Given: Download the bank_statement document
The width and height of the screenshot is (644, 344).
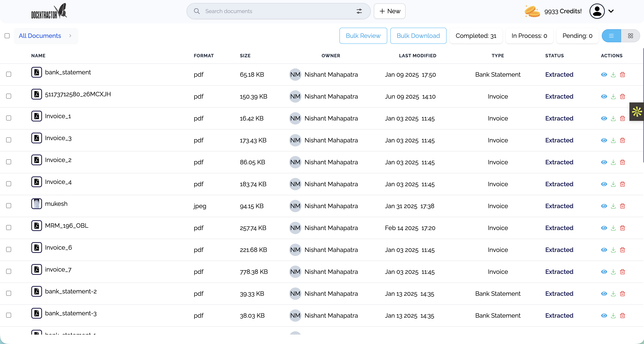Looking at the screenshot, I should 613,75.
